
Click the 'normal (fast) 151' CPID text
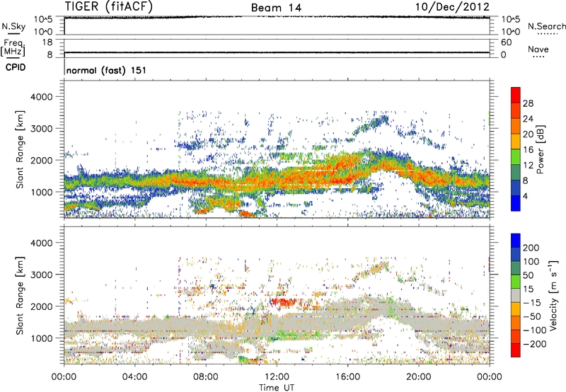click(x=106, y=70)
